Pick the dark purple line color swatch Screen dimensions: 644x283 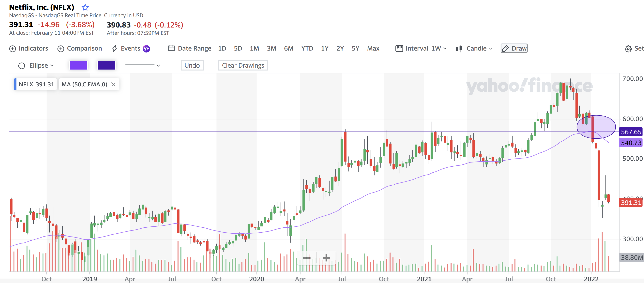click(106, 65)
